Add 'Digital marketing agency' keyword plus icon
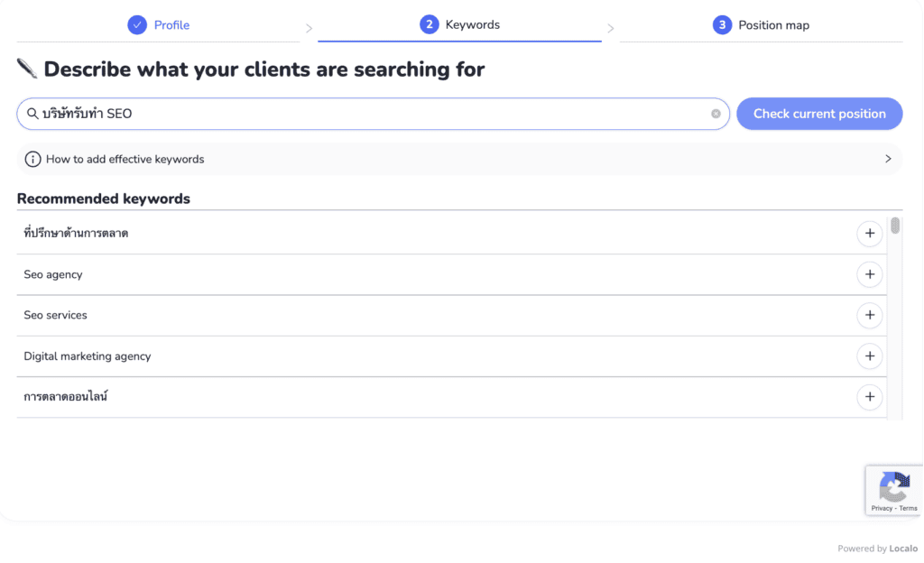 [x=869, y=356]
